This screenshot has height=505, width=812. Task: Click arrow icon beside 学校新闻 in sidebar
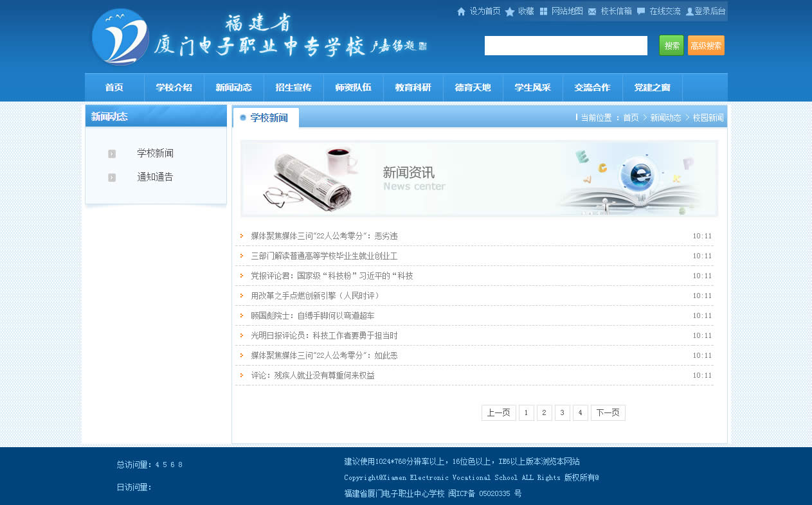[112, 154]
